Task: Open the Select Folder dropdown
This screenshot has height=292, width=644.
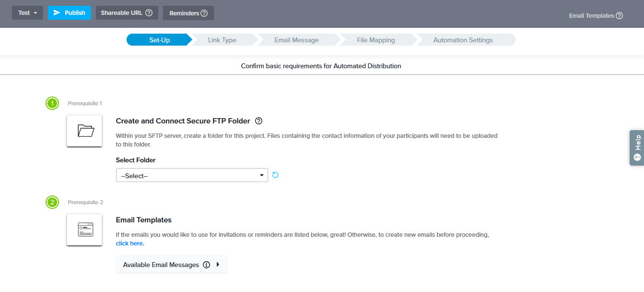Action: click(192, 175)
